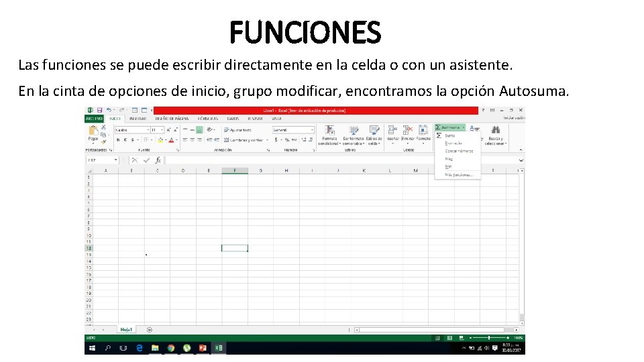
Task: Click the Redo arrow icon
Action: tap(121, 110)
